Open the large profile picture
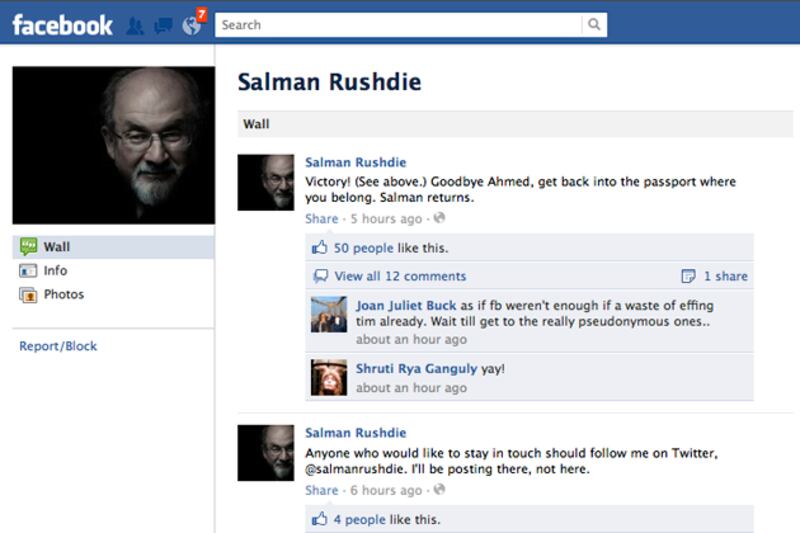 pos(114,145)
